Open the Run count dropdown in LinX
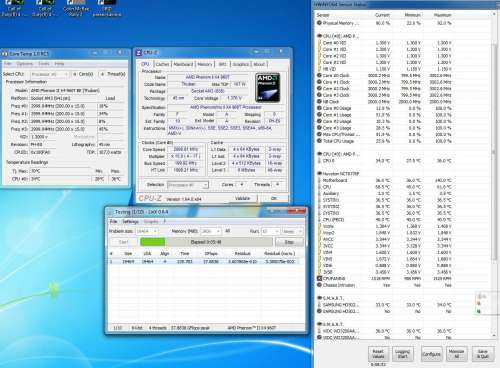The image size is (500, 368). coord(270,231)
